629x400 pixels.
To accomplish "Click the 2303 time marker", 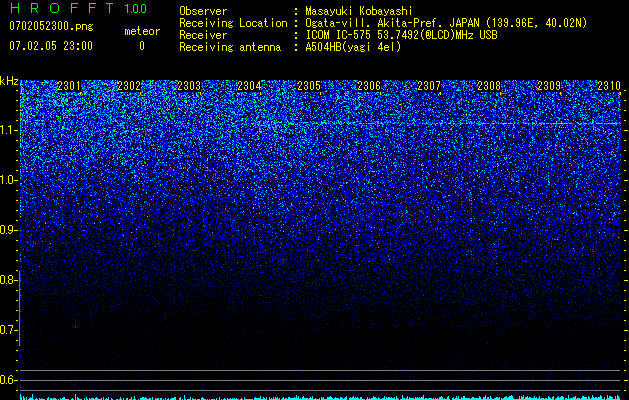I will click(x=189, y=86).
